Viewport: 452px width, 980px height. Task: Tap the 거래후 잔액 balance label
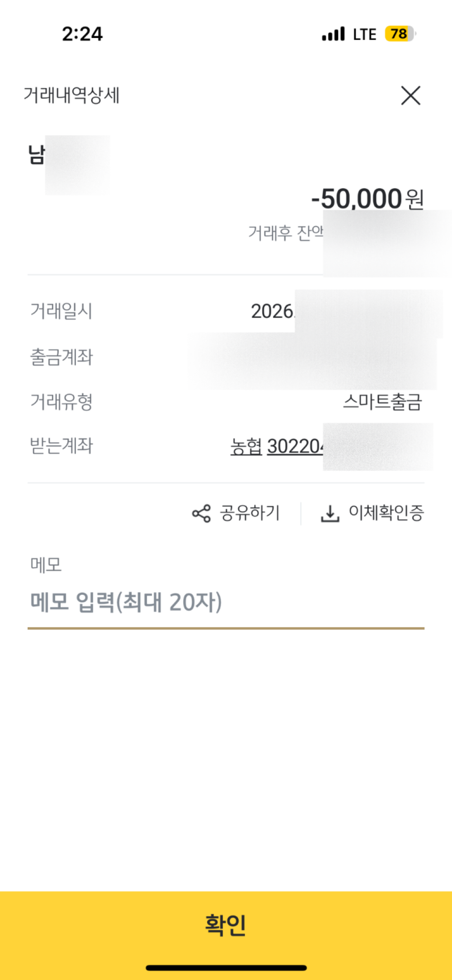coord(285,233)
